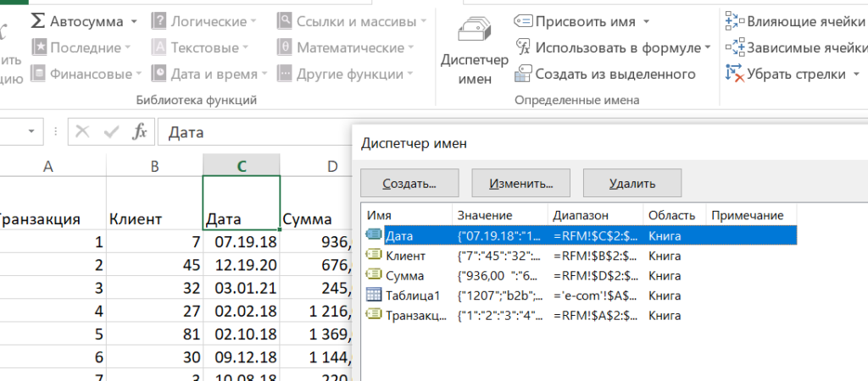The width and height of the screenshot is (868, 381).
Task: Click the selected Дата header cell
Action: pos(242,203)
